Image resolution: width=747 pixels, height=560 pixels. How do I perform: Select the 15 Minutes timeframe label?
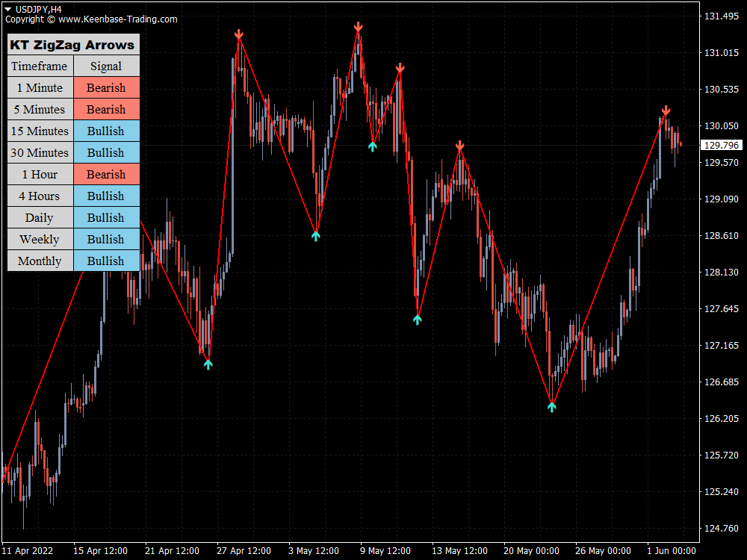coord(40,131)
